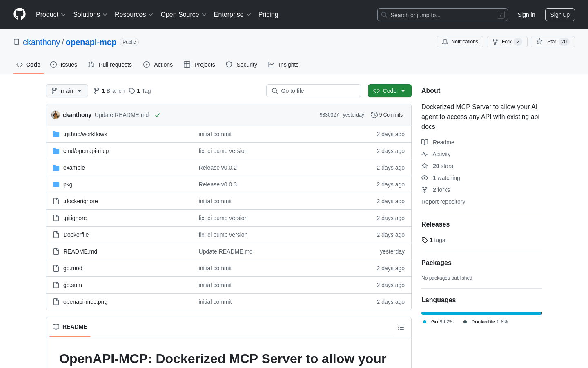Click the GitHub logo icon

pyautogui.click(x=20, y=14)
